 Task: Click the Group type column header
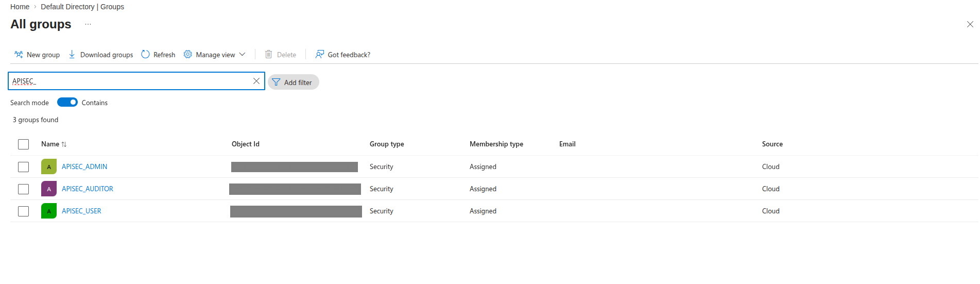[x=387, y=144]
